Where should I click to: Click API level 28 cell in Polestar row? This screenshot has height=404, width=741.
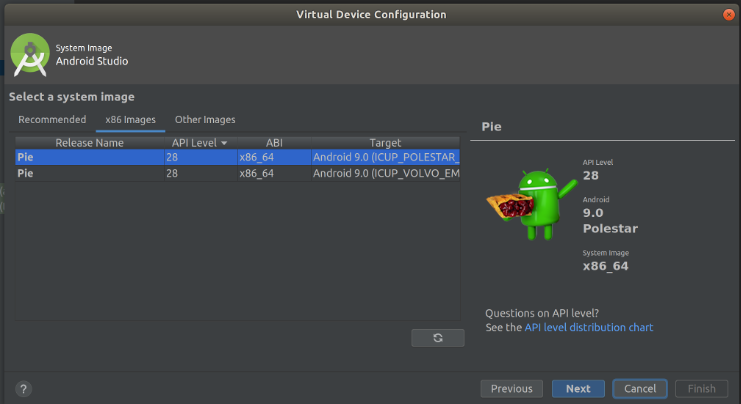[200, 157]
